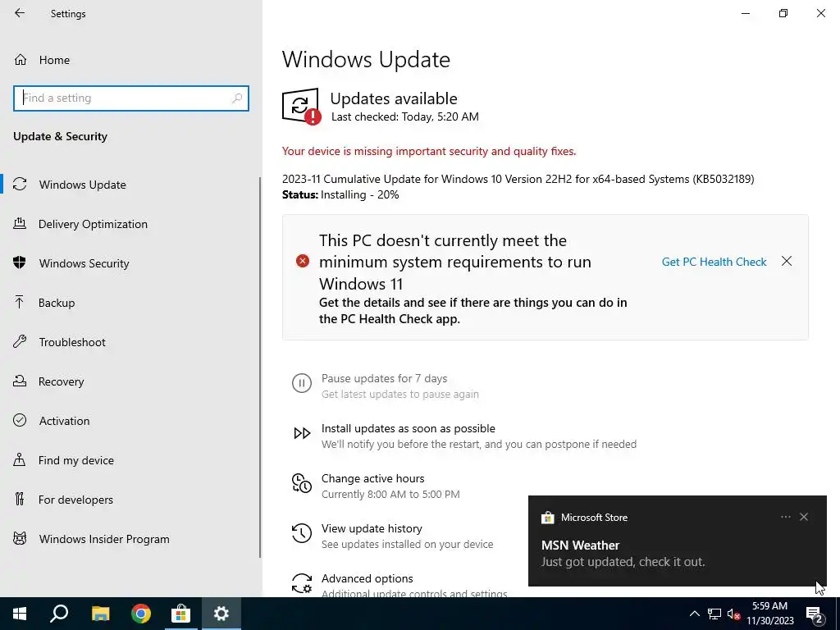The width and height of the screenshot is (840, 630).
Task: Click the network icon in the system tray
Action: [x=714, y=614]
